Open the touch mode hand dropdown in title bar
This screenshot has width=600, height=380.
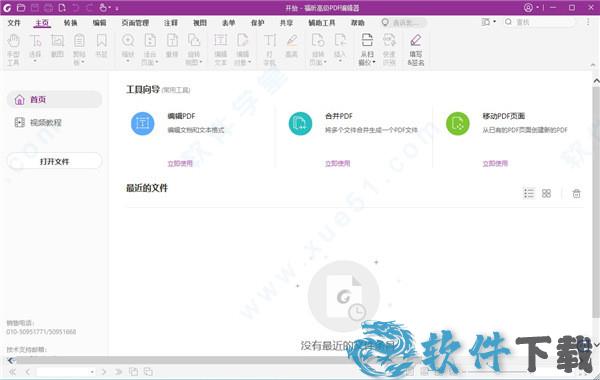pos(105,7)
